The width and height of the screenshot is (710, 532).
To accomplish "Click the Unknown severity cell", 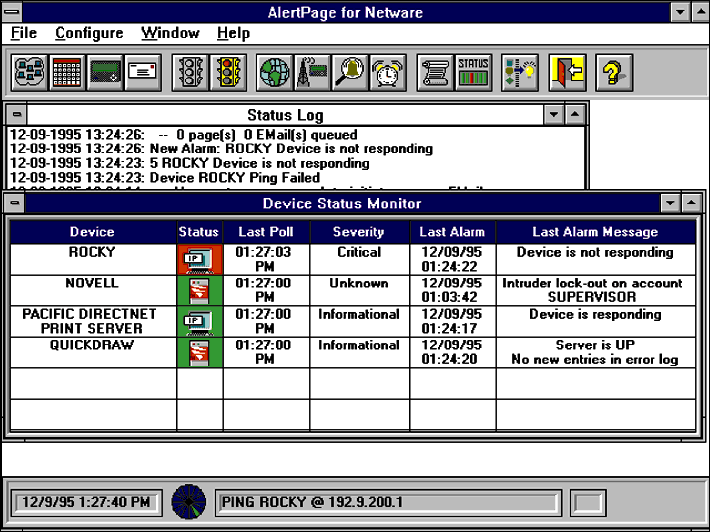I will 360,291.
